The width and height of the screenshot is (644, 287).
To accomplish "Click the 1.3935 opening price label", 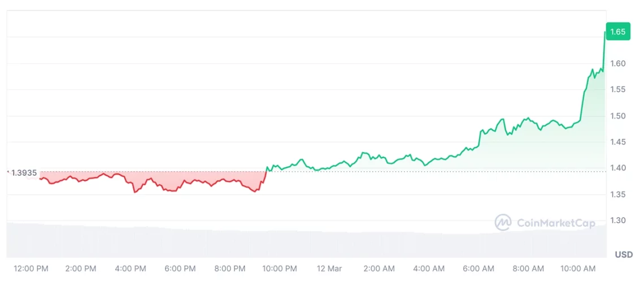I will (24, 172).
